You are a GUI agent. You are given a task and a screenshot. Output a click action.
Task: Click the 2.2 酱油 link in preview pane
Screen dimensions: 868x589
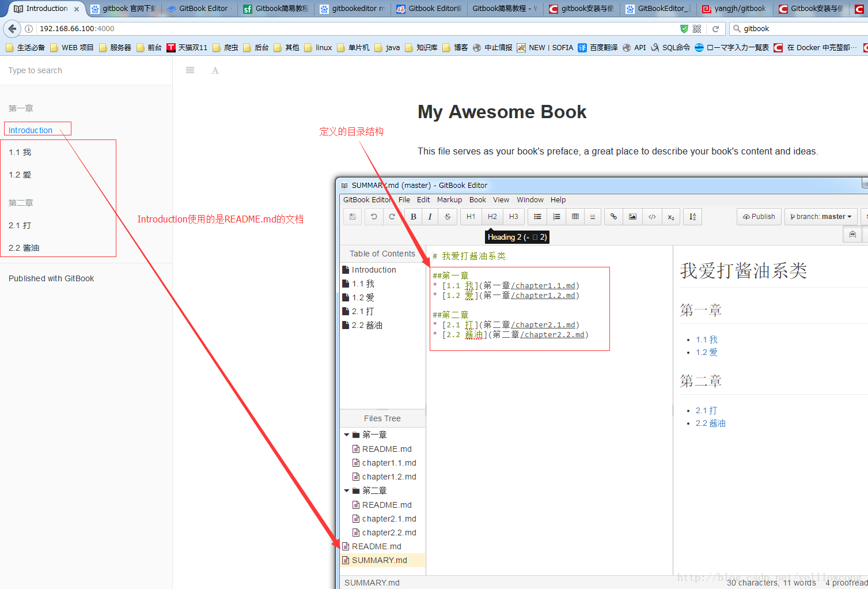(x=711, y=423)
